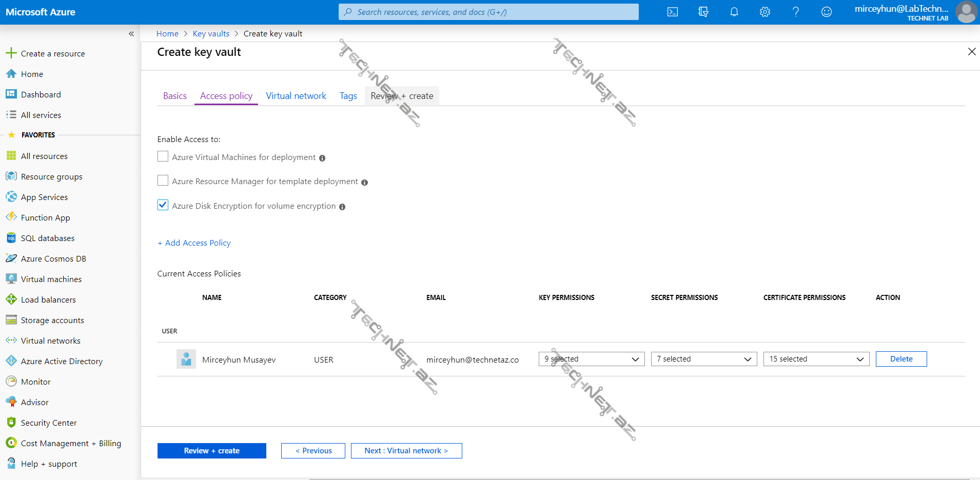Open the notifications bell

click(x=734, y=12)
